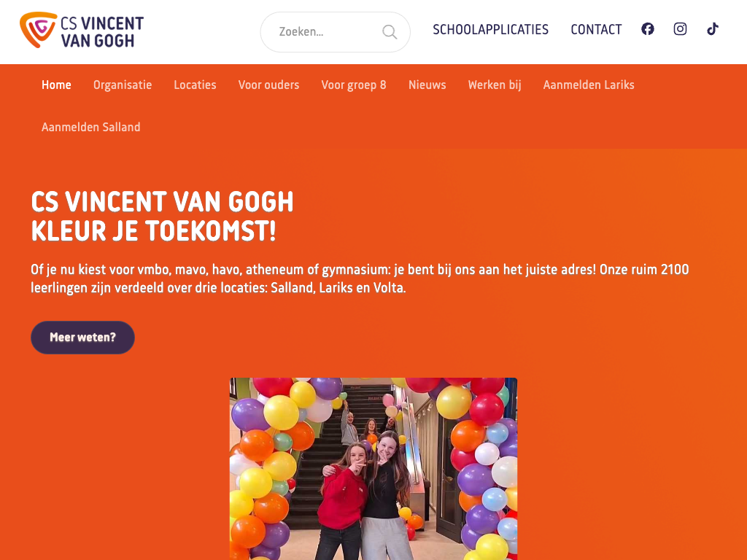Open the Locaties menu

click(195, 85)
